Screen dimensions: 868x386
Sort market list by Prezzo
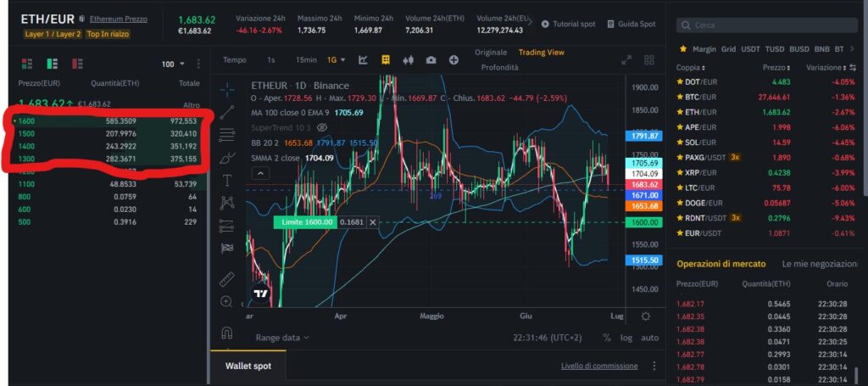tap(776, 68)
